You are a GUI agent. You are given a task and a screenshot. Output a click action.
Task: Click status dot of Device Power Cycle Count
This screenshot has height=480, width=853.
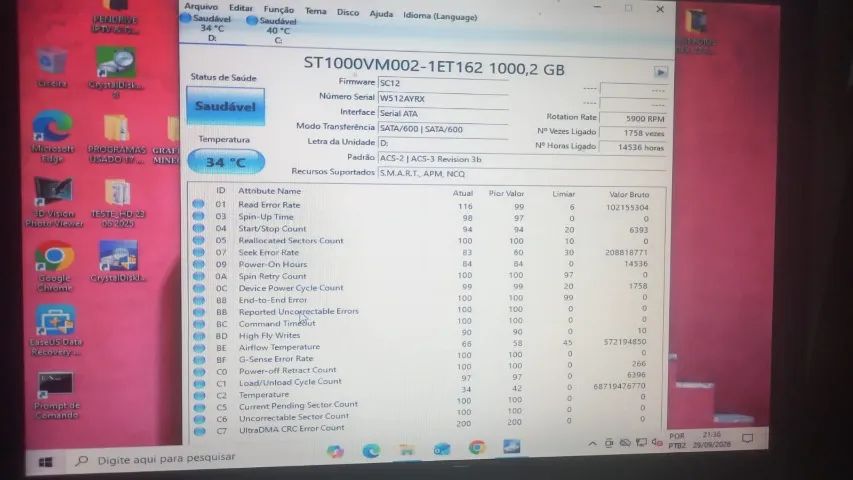(x=199, y=288)
